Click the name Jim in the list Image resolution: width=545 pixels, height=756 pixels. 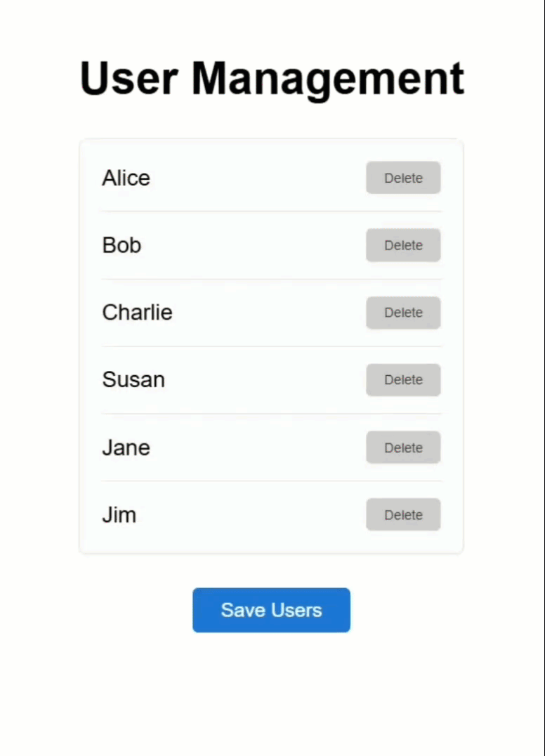119,514
